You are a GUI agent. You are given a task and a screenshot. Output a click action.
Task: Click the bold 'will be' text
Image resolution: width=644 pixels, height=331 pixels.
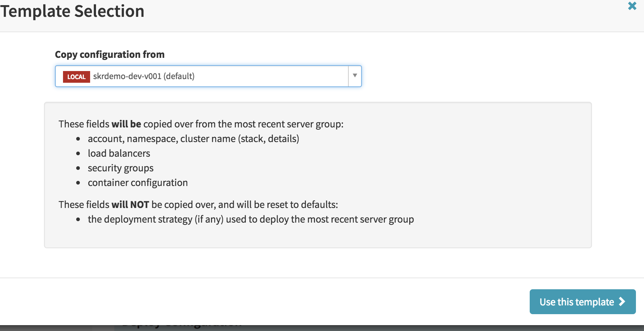coord(126,124)
